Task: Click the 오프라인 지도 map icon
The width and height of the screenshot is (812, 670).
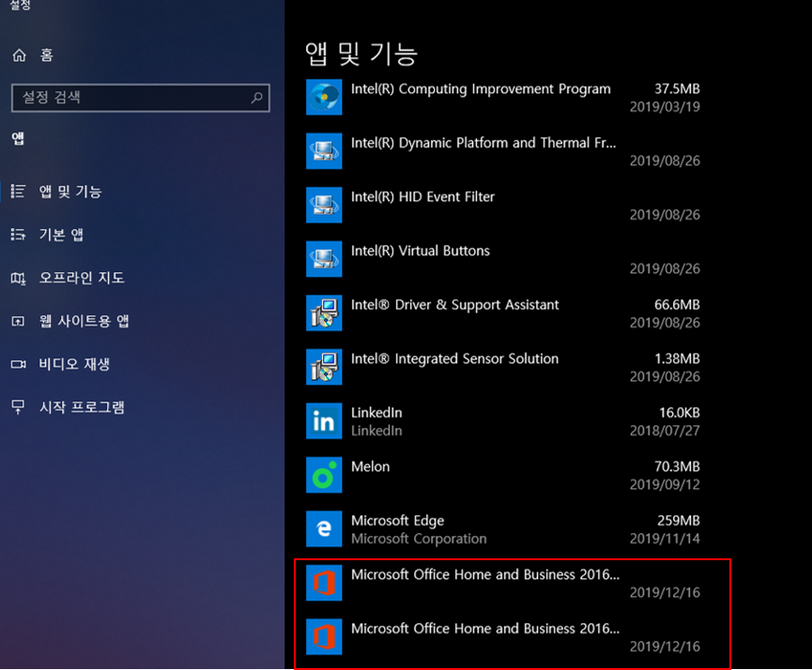Action: click(18, 278)
